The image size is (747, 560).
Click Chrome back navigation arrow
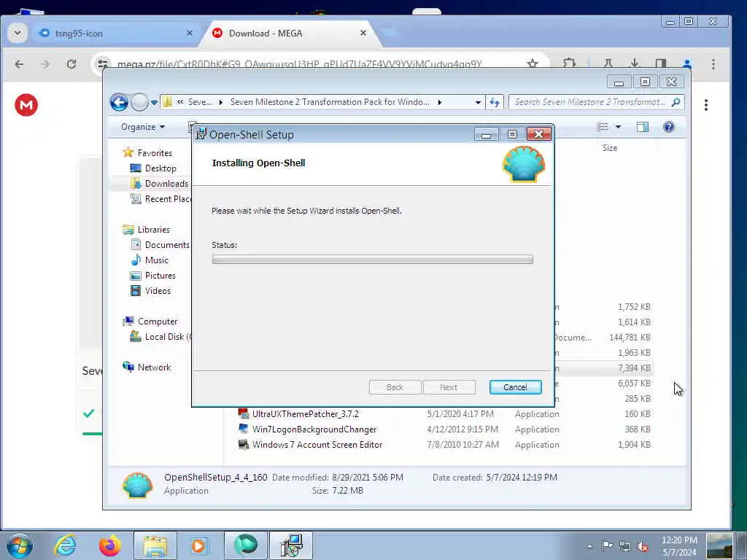point(19,64)
